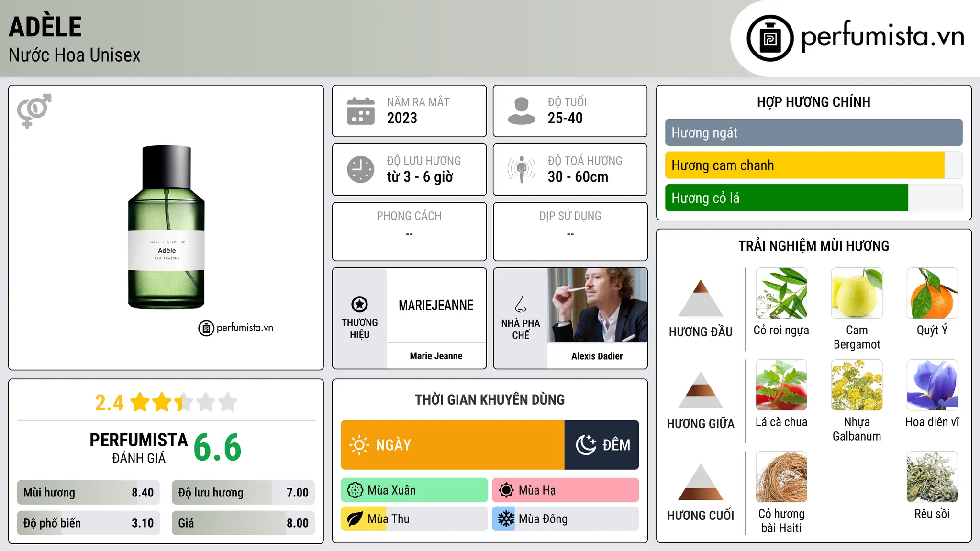Click the Thời gian khuyên dùng heading
This screenshot has width=980, height=551.
(490, 399)
